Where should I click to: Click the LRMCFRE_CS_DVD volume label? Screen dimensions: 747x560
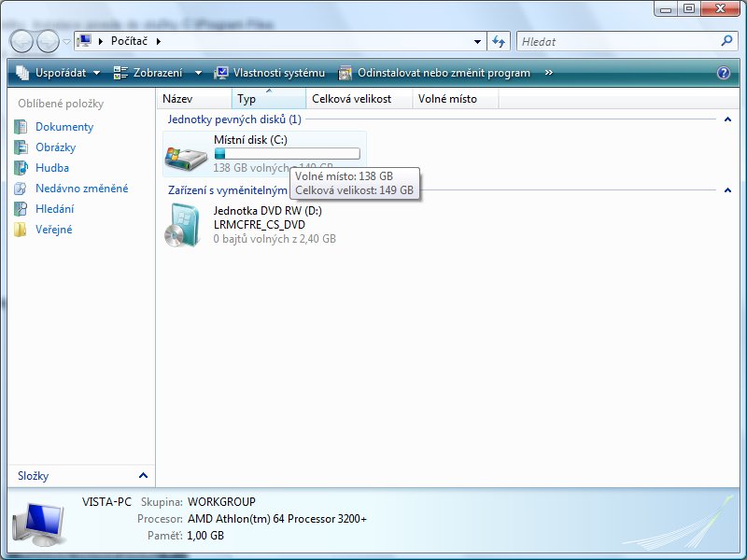click(260, 225)
